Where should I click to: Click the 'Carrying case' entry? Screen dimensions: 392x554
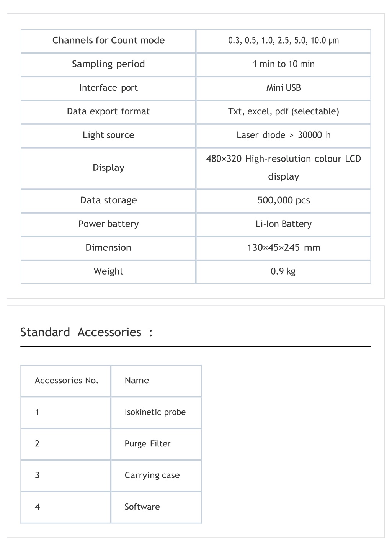tap(152, 476)
